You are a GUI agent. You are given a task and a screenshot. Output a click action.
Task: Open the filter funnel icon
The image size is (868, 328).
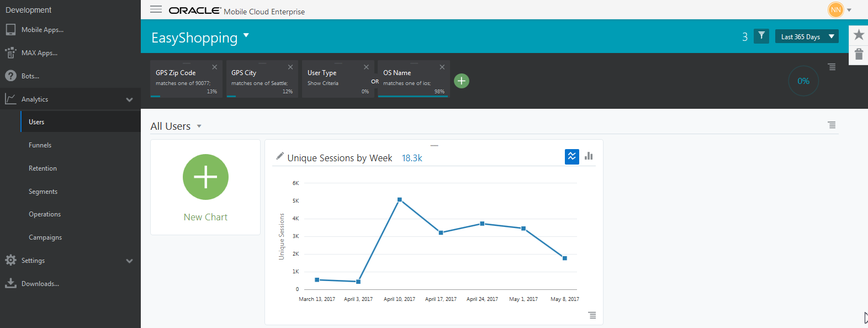(x=761, y=36)
